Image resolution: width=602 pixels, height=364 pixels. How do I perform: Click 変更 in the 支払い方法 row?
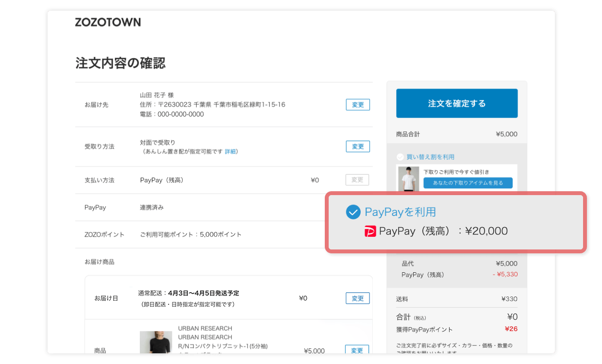pos(357,180)
